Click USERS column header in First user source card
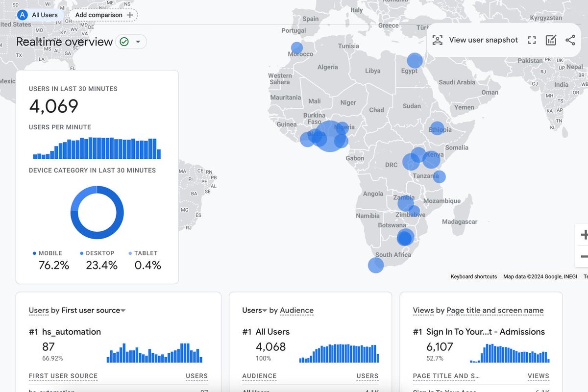Viewport: 588px width, 392px height. coord(196,376)
